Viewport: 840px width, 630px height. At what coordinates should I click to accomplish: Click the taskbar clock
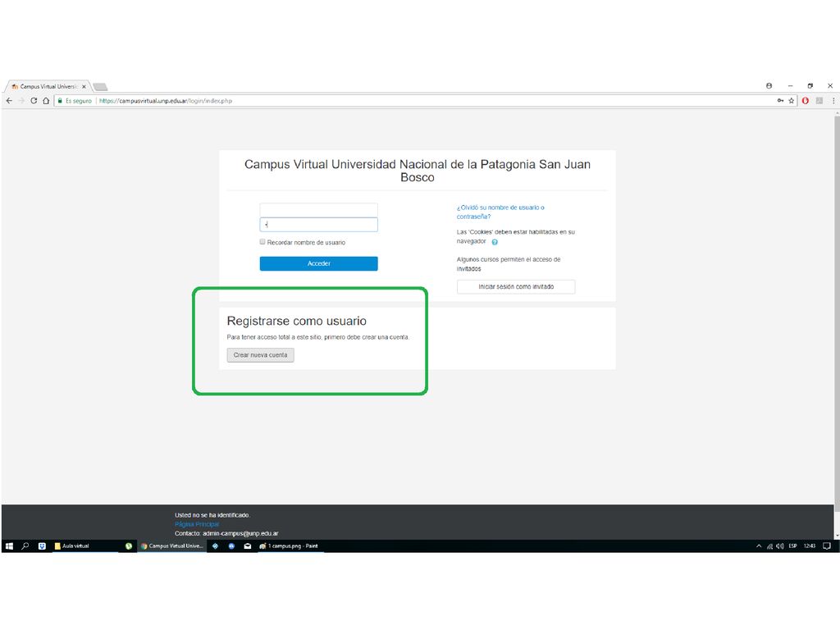[810, 546]
